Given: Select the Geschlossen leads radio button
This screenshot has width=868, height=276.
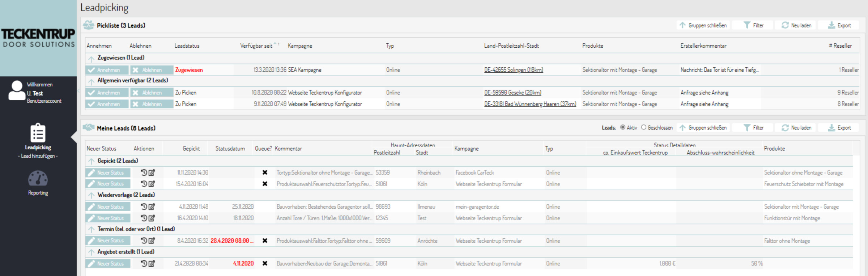Looking at the screenshot, I should point(643,127).
